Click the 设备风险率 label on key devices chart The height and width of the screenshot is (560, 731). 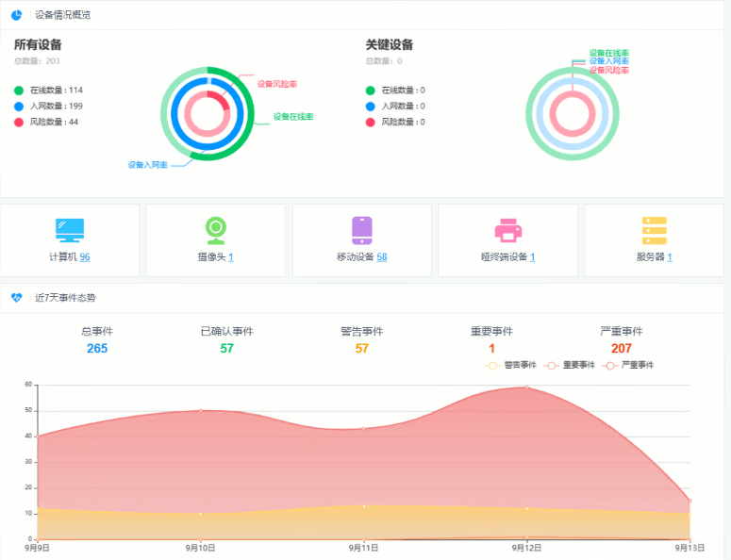[x=609, y=70]
